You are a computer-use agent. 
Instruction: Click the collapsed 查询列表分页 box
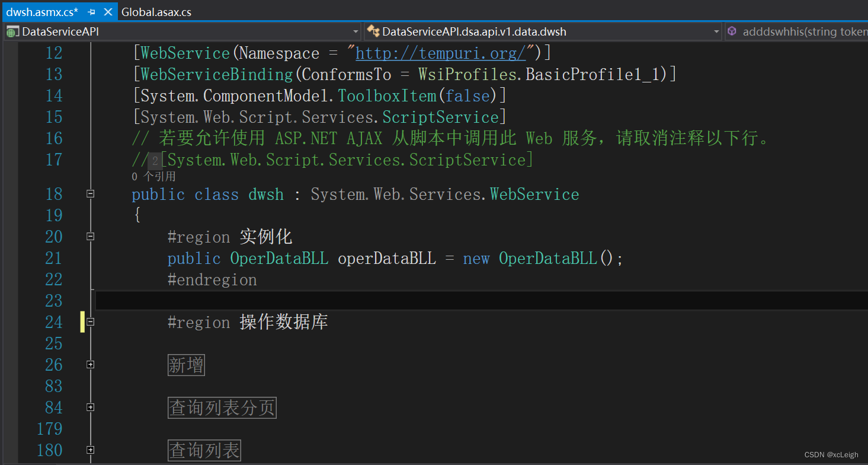tap(222, 408)
